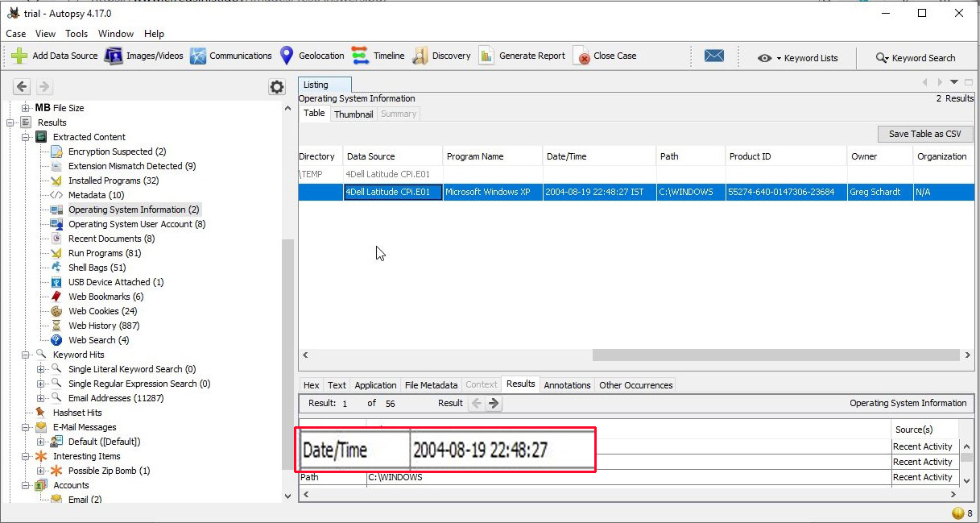Switch to the Text tab
Screen dimensions: 980x523
pyautogui.click(x=337, y=385)
